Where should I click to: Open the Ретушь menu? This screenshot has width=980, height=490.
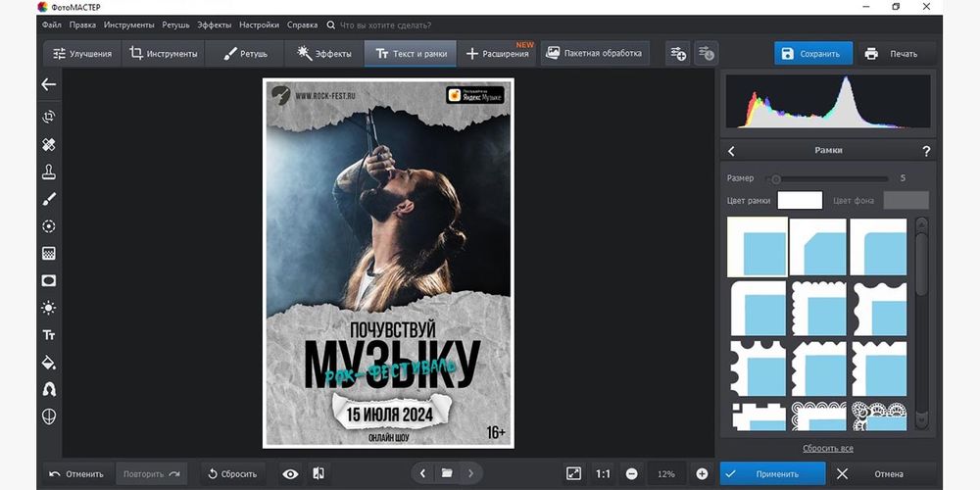pyautogui.click(x=175, y=25)
